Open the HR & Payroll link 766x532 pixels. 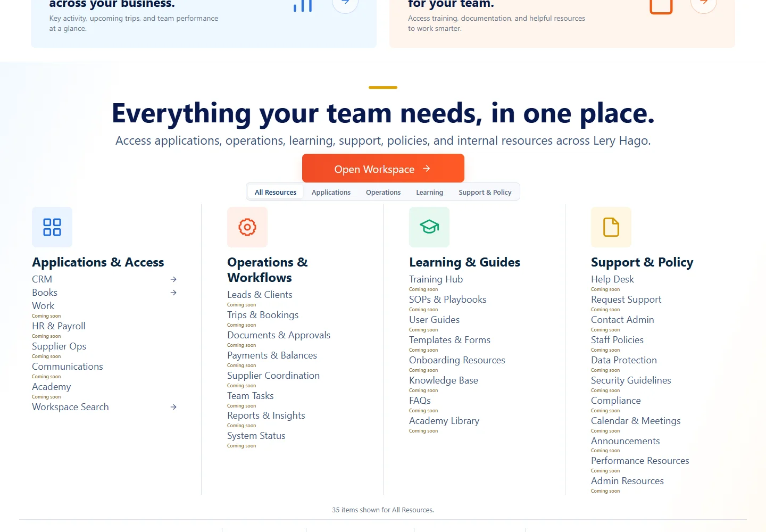[x=59, y=326]
